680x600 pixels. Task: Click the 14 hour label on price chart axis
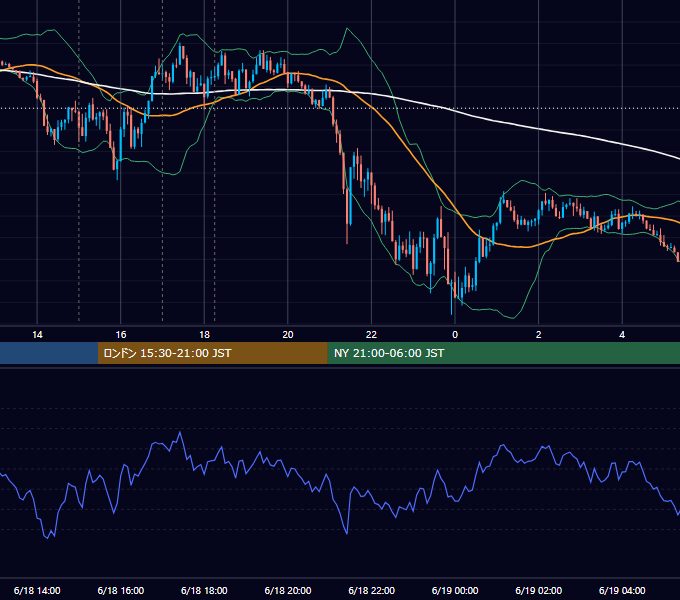(x=37, y=335)
